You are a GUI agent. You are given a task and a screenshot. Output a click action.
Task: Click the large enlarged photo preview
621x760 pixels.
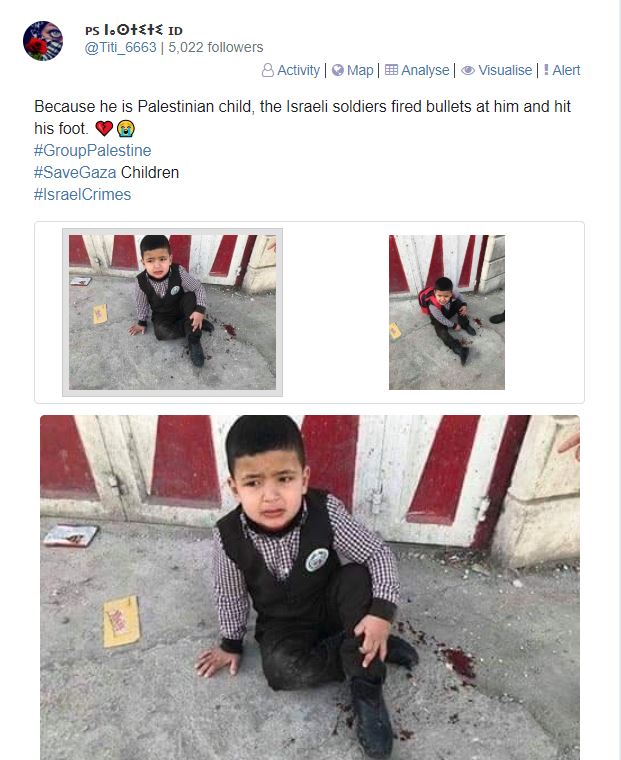tap(310, 587)
